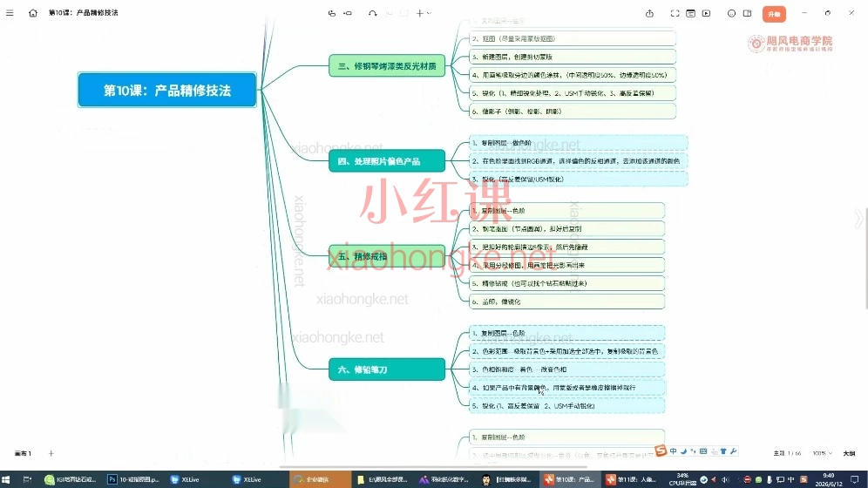The image size is (868, 488).
Task: Click the orange 升级 upgrade button
Action: point(774,14)
